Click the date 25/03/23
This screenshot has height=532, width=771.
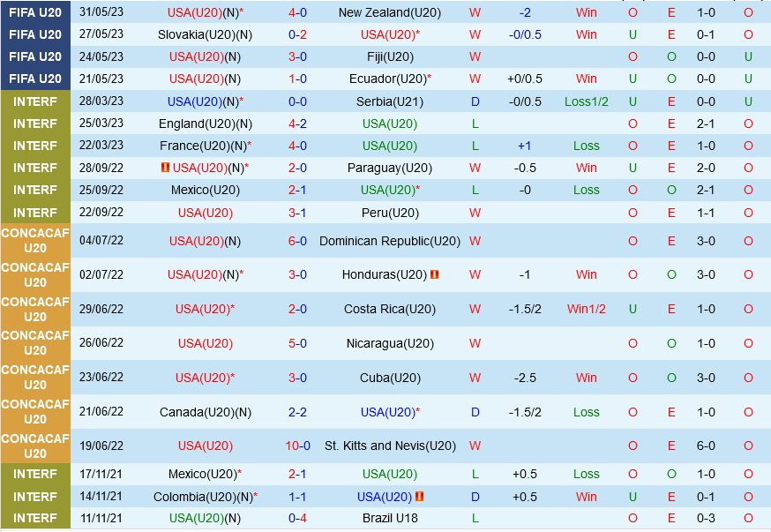pos(101,124)
